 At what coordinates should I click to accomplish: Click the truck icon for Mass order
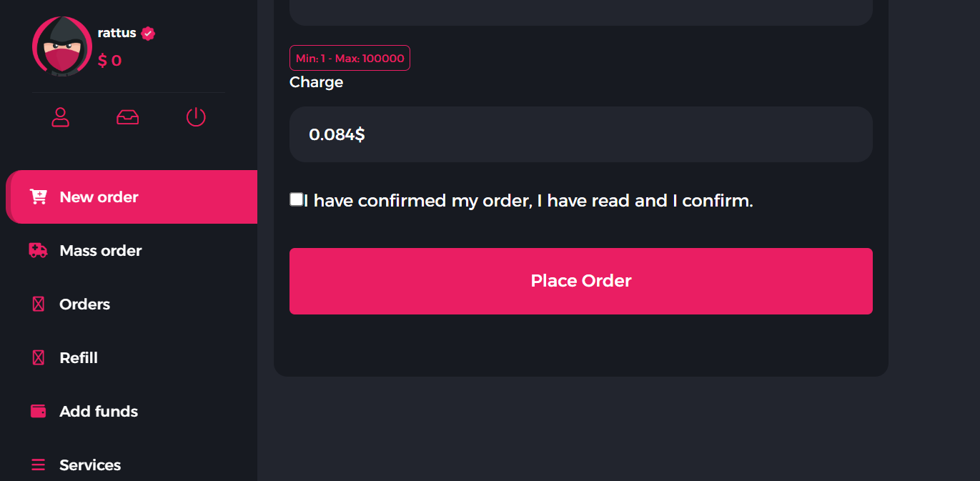coord(38,250)
